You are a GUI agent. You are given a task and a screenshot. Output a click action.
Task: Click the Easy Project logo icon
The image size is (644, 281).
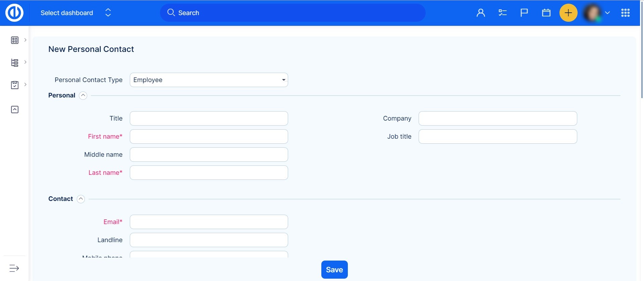[14, 13]
